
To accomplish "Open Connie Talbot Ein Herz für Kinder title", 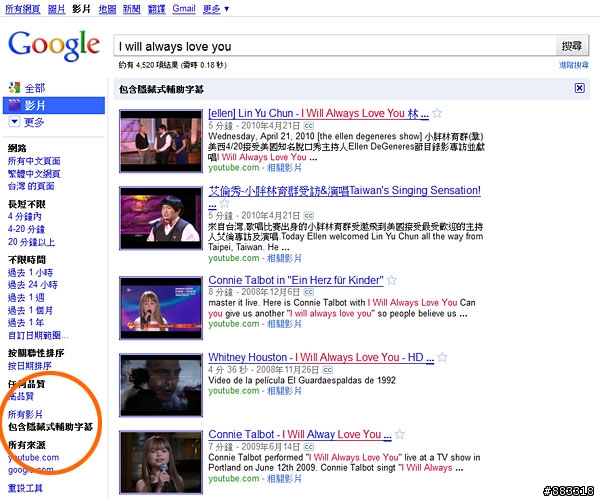I will [x=296, y=280].
